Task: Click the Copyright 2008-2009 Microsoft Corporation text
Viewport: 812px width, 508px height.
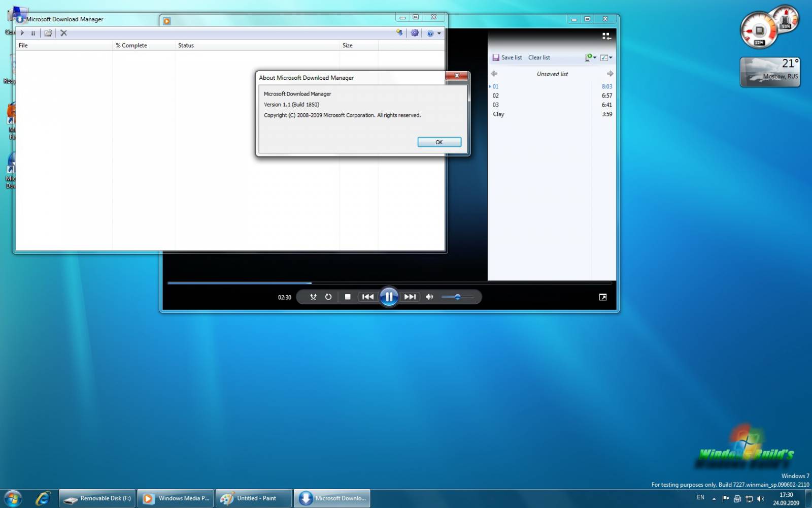Action: point(342,115)
